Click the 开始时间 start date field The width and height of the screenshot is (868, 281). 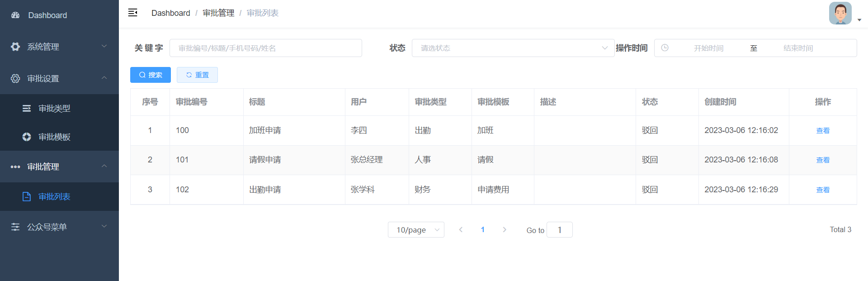[x=708, y=48]
